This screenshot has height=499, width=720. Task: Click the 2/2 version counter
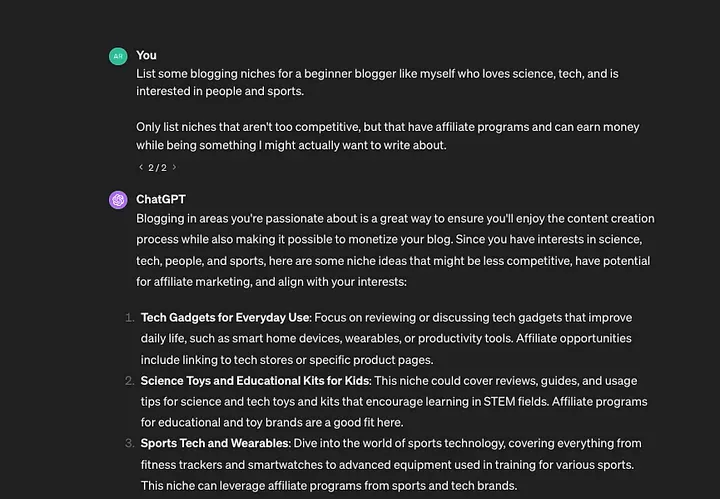point(158,168)
